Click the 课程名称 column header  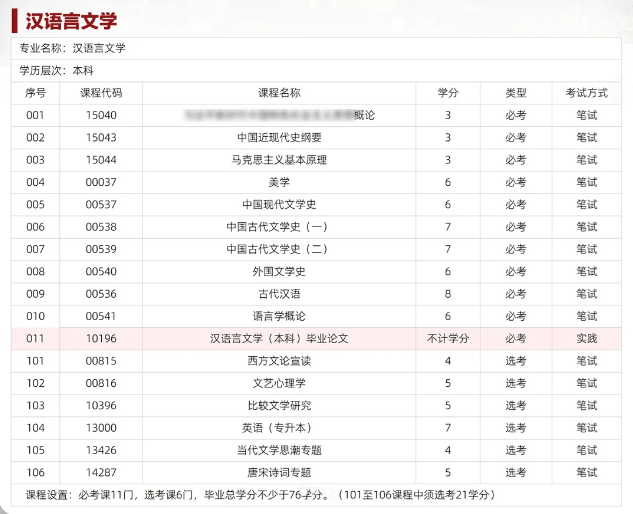pyautogui.click(x=279, y=93)
